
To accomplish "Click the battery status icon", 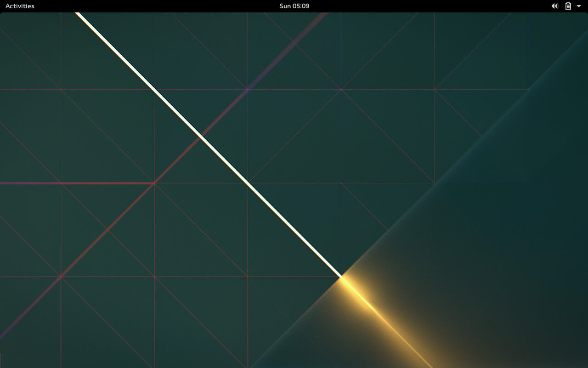I will 568,6.
